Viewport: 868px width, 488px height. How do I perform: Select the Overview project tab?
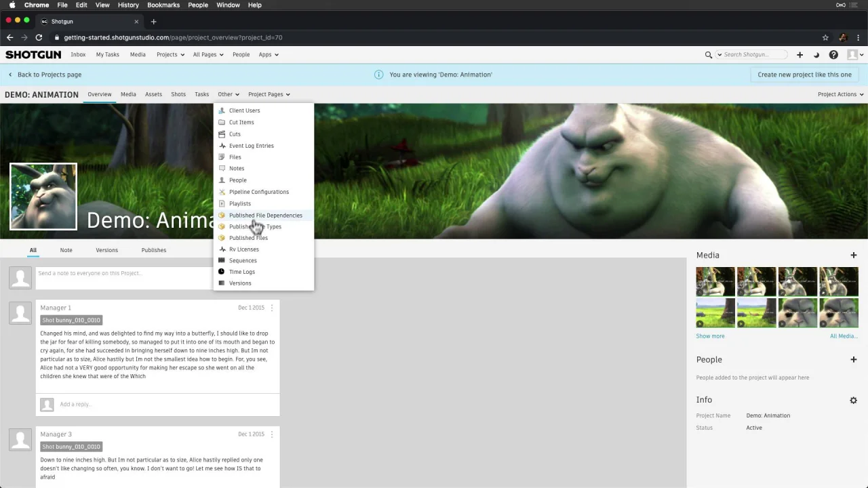tap(99, 95)
